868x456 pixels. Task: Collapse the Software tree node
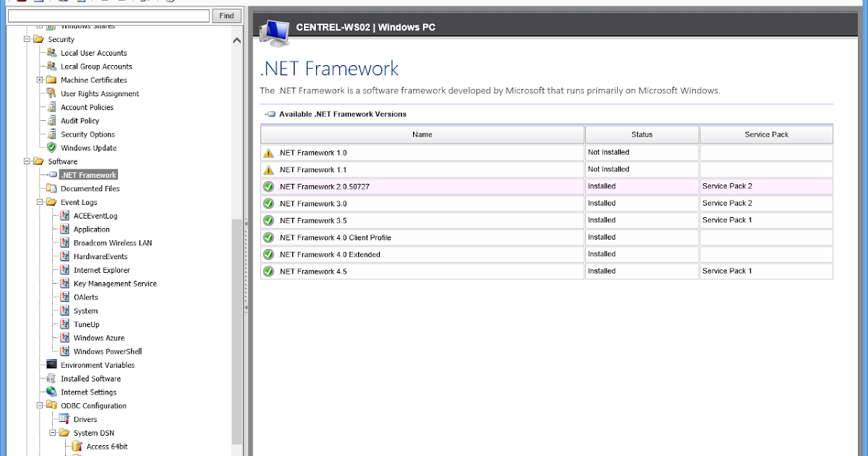pos(27,161)
